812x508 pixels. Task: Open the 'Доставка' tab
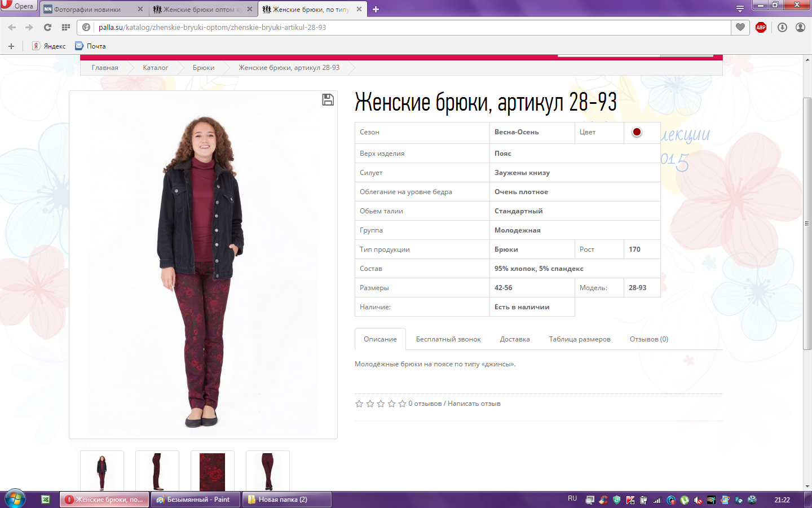[x=515, y=339]
